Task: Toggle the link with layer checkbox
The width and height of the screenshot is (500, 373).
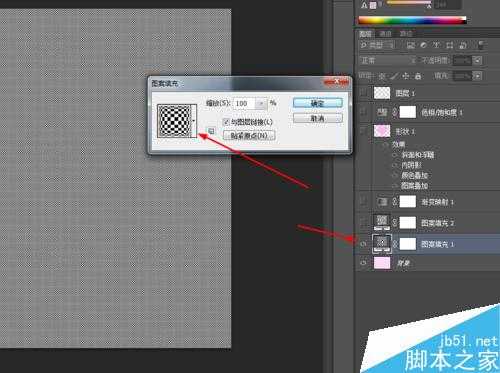Action: [226, 122]
